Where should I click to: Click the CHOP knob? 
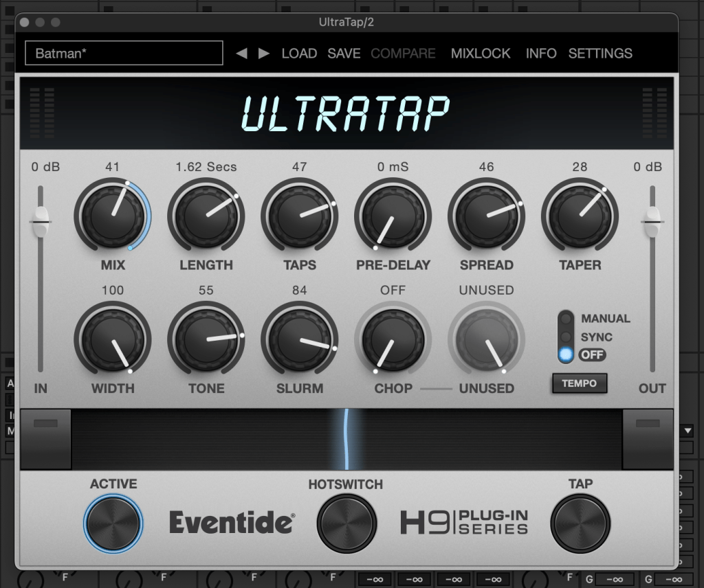pyautogui.click(x=393, y=340)
